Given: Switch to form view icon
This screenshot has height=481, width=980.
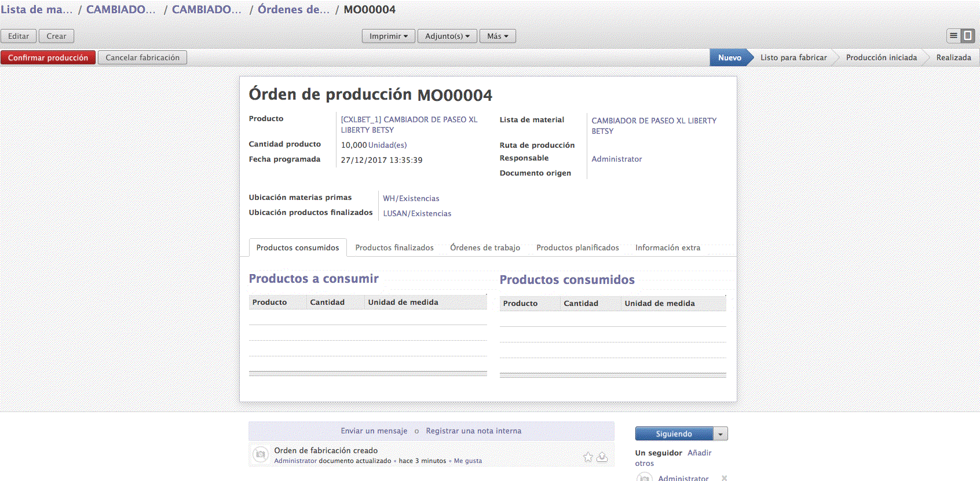Looking at the screenshot, I should pos(968,36).
